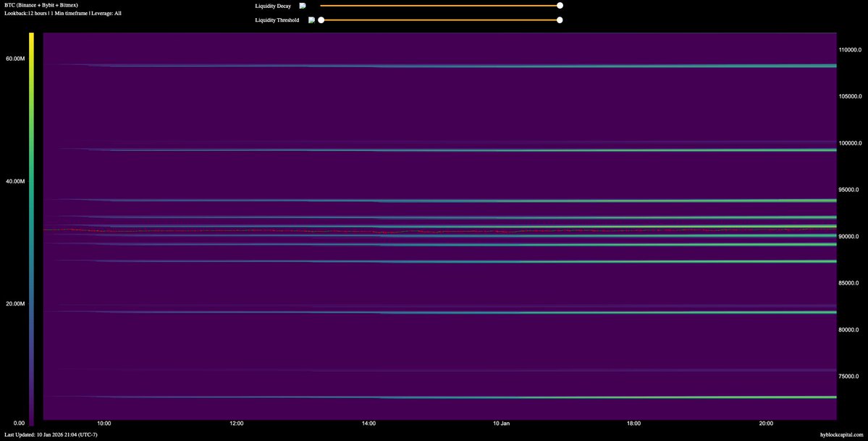Select the 40.00M label on the color scale
Image resolution: width=868 pixels, height=441 pixels.
(x=16, y=181)
